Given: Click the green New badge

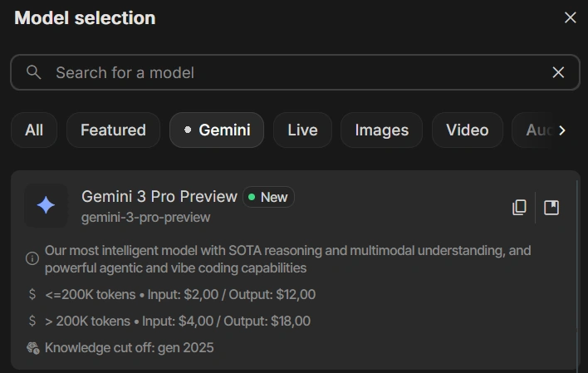Looking at the screenshot, I should point(268,197).
